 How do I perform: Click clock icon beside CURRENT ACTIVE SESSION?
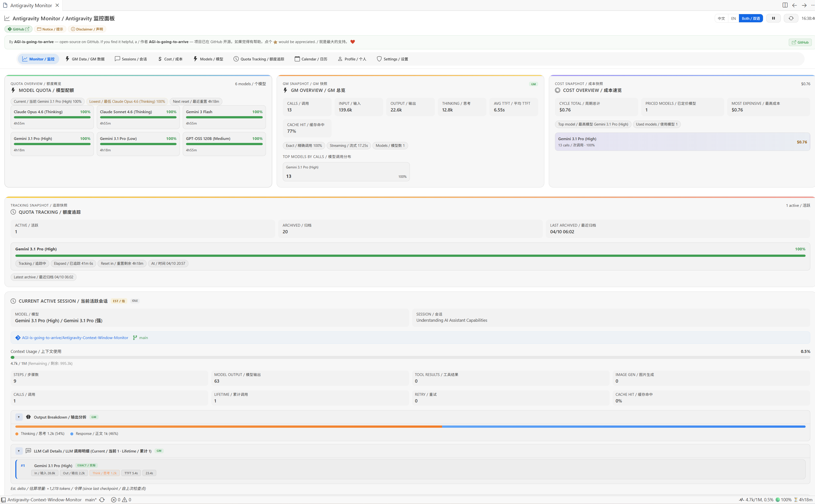pos(13,301)
